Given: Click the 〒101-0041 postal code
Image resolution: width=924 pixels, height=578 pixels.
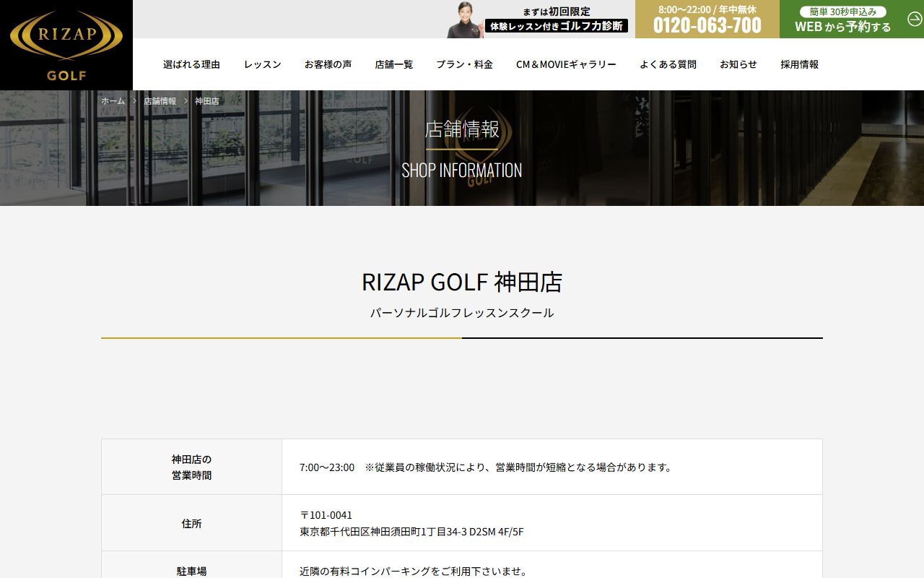Looking at the screenshot, I should pos(326,515).
